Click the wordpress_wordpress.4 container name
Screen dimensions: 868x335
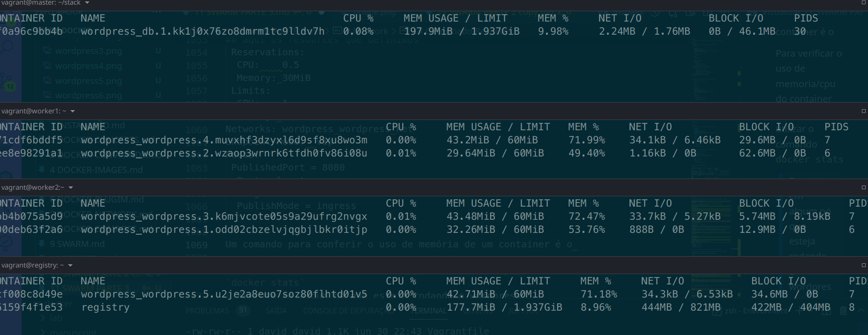click(x=224, y=140)
